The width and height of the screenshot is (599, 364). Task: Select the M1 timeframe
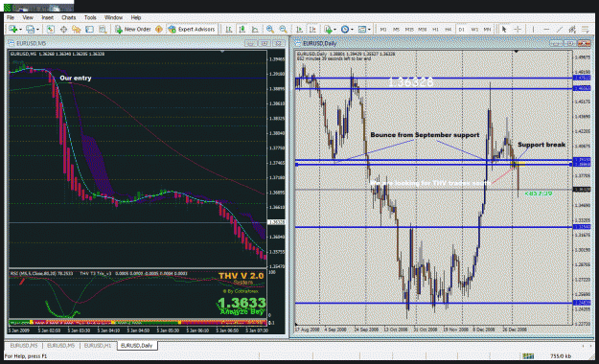tap(383, 29)
